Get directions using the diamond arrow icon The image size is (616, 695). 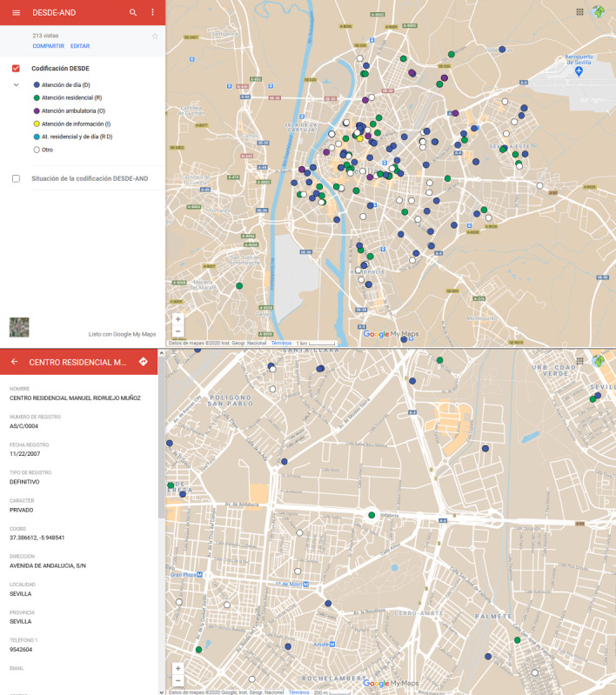144,362
